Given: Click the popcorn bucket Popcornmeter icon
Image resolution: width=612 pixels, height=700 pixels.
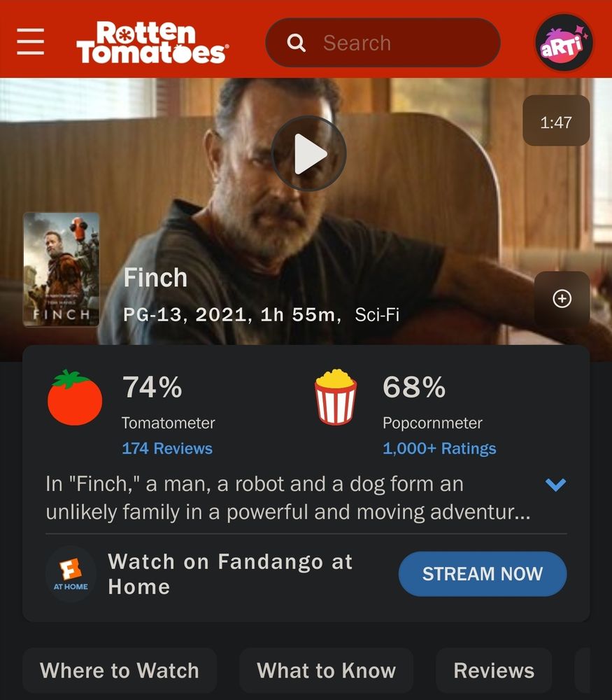Looking at the screenshot, I should tap(336, 397).
